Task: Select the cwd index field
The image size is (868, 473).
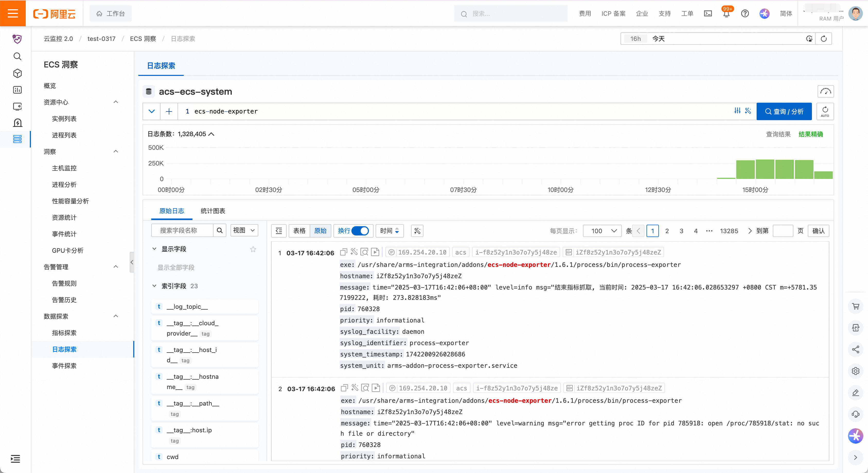Action: (x=205, y=457)
